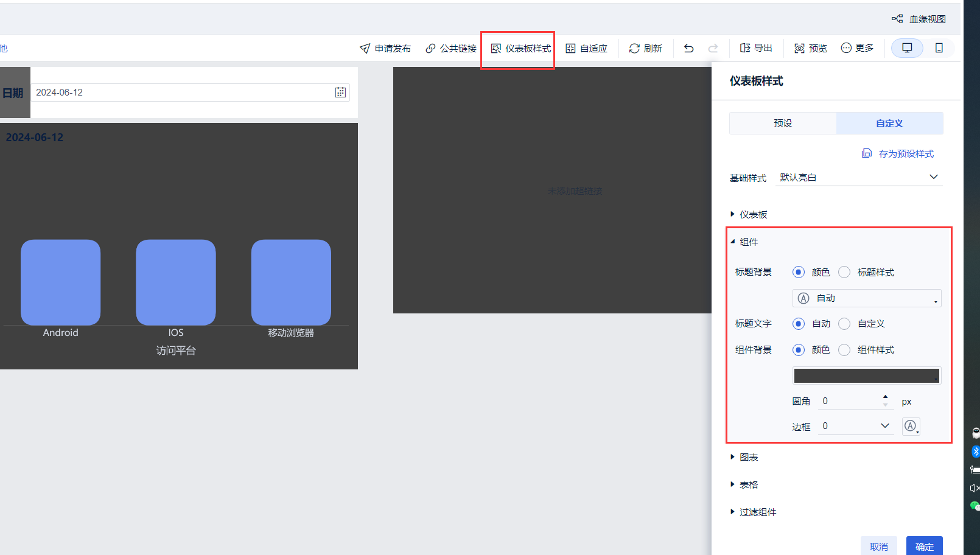Click 导出 export
The height and width of the screenshot is (555, 980).
pyautogui.click(x=756, y=48)
